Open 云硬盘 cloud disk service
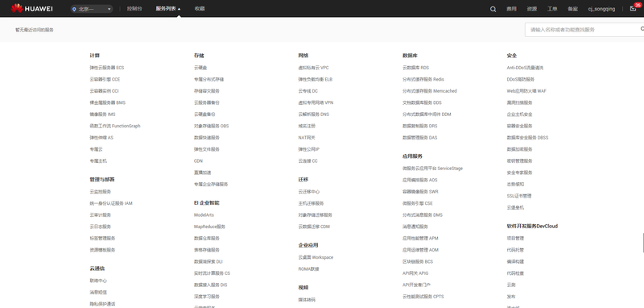Image resolution: width=644 pixels, height=308 pixels. coord(200,68)
